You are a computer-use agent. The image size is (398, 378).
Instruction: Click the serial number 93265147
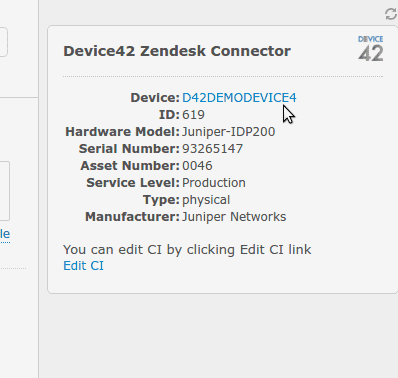(212, 149)
